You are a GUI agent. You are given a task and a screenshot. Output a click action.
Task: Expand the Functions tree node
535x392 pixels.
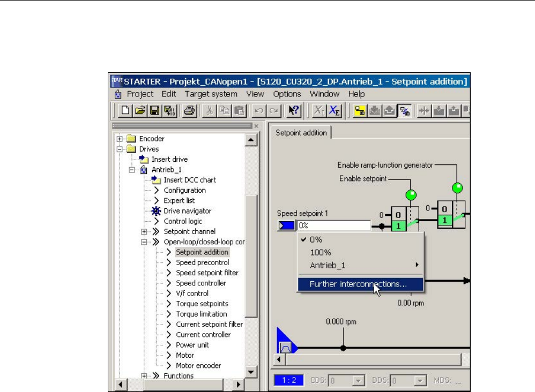(x=144, y=375)
